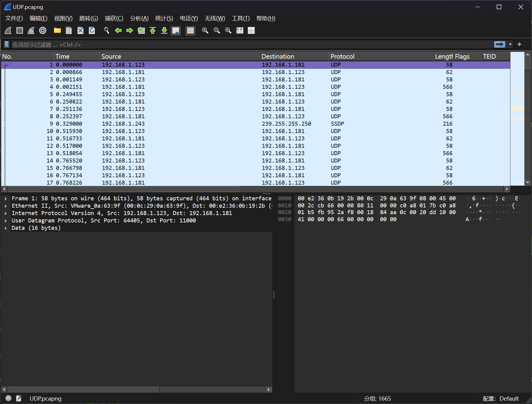Expand the Data (16 bytes) section
This screenshot has height=404, width=532.
(x=6, y=228)
